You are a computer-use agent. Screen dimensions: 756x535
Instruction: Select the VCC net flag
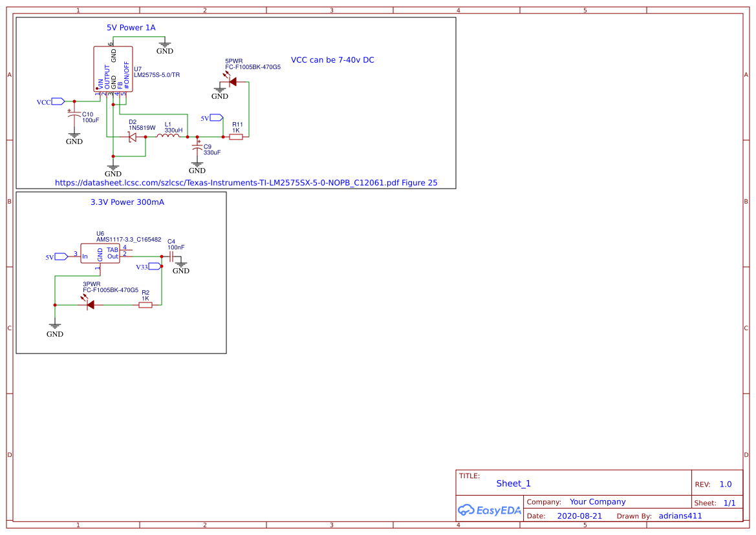(50, 101)
